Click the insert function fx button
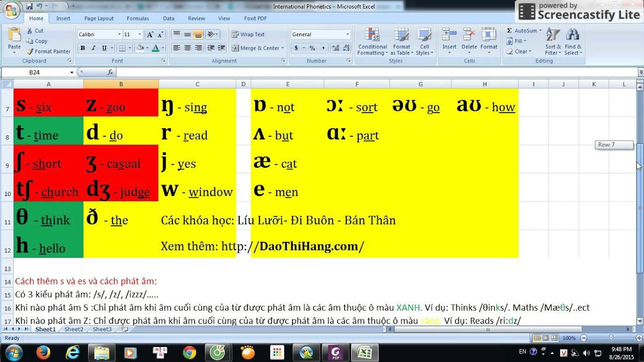 pyautogui.click(x=110, y=72)
